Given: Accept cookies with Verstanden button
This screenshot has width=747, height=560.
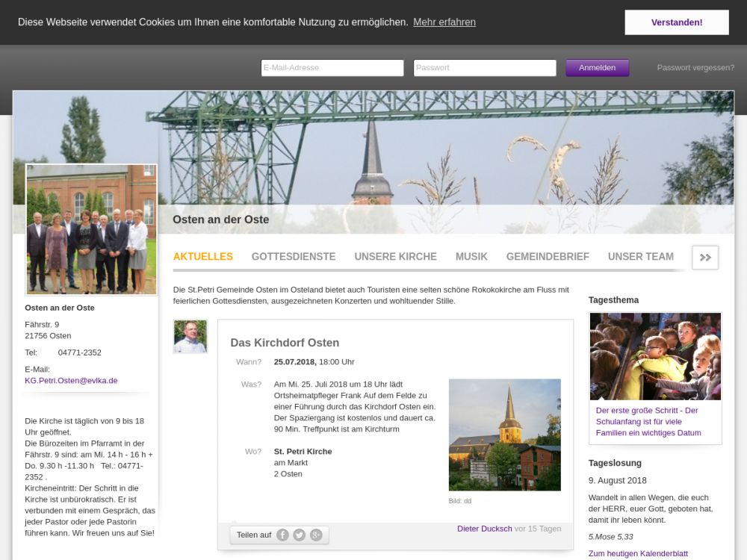Looking at the screenshot, I should [x=676, y=22].
